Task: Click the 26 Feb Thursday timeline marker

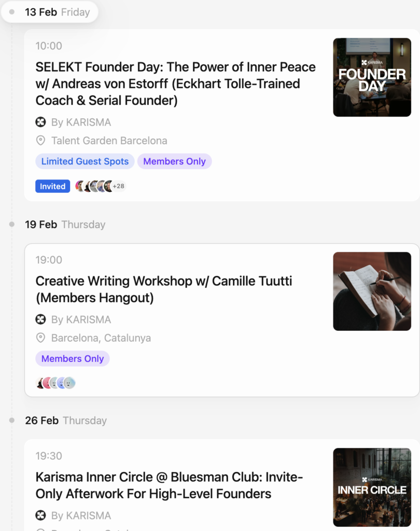Action: click(12, 421)
